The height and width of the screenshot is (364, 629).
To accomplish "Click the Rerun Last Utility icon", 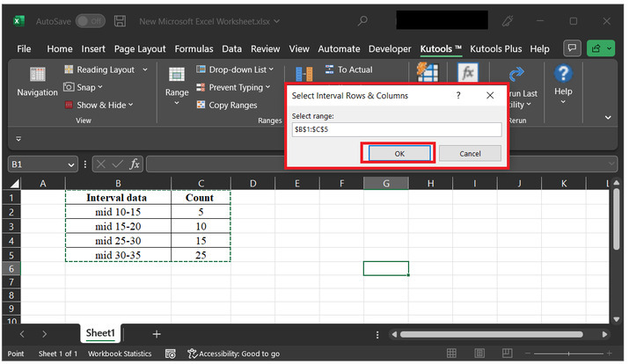I will [517, 76].
